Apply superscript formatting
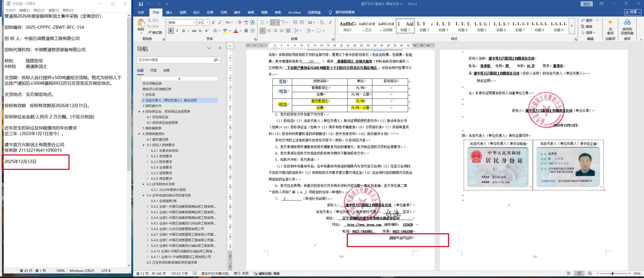The image size is (644, 278). coord(207,31)
